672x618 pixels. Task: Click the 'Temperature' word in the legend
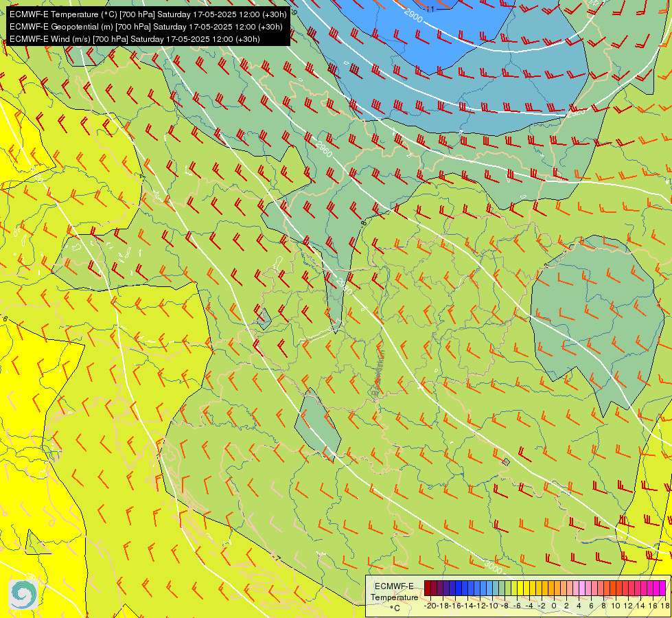point(395,597)
